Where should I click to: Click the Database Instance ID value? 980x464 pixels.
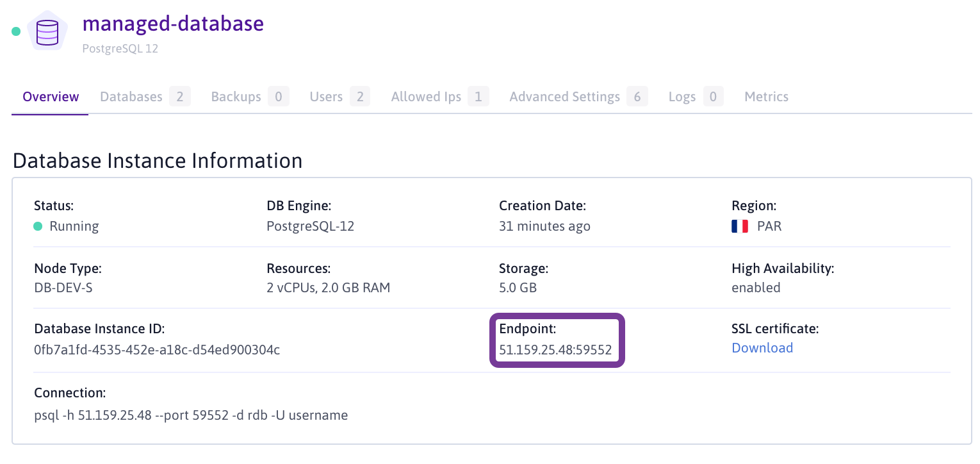coord(157,350)
